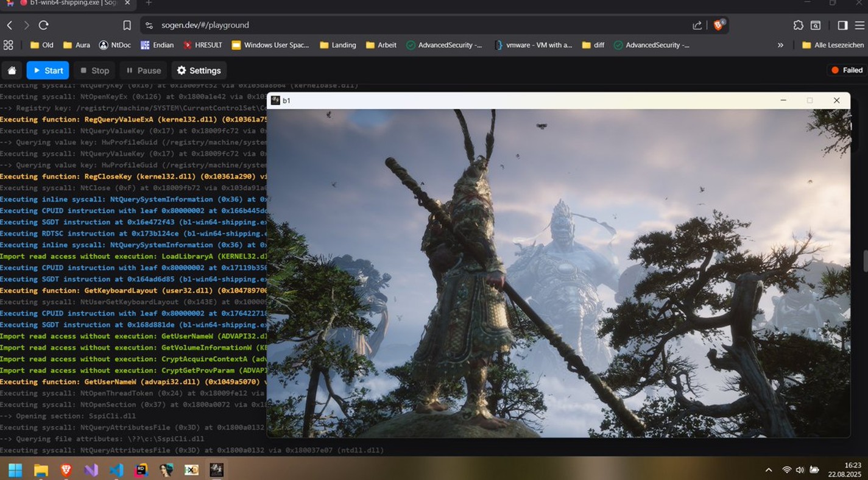Expand the hidden bookmarks overflow chevron
Image resolution: width=868 pixels, height=480 pixels.
(780, 45)
